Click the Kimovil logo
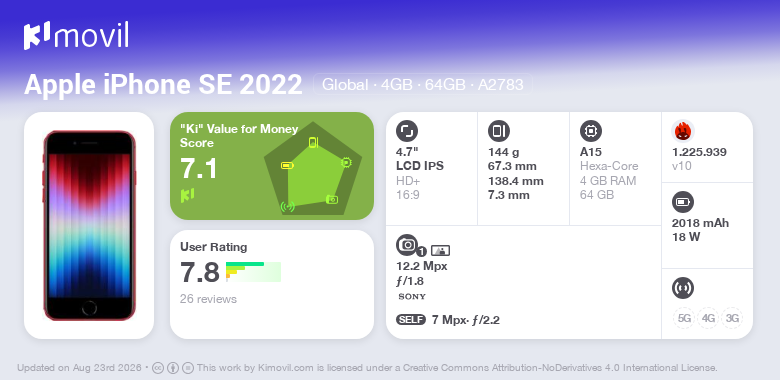Image resolution: width=780 pixels, height=380 pixels. coord(76,36)
